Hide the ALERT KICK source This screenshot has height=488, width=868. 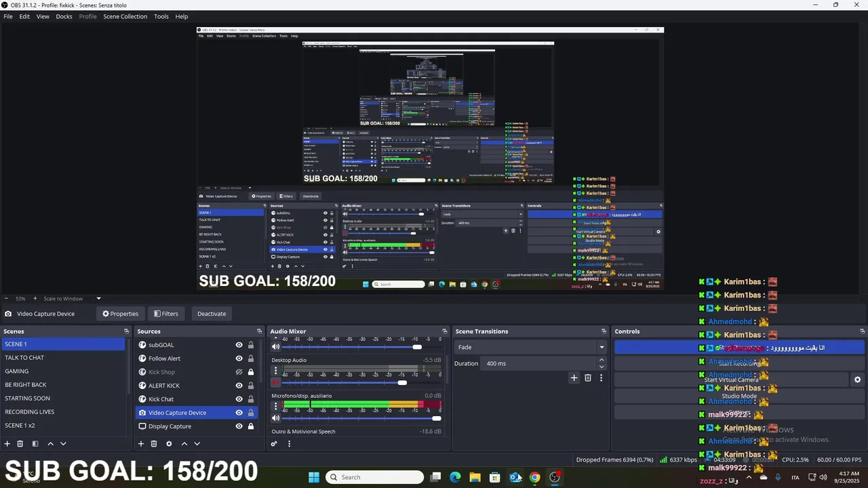[x=239, y=386]
